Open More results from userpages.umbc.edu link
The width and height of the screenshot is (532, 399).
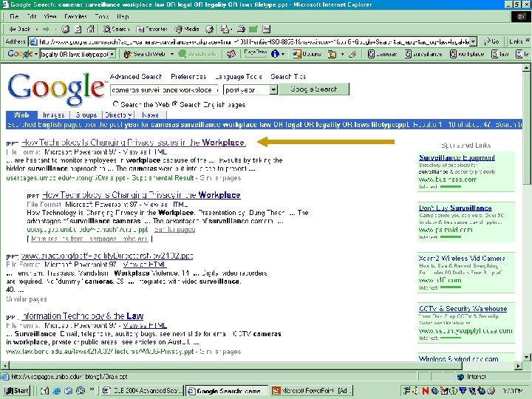tap(89, 239)
